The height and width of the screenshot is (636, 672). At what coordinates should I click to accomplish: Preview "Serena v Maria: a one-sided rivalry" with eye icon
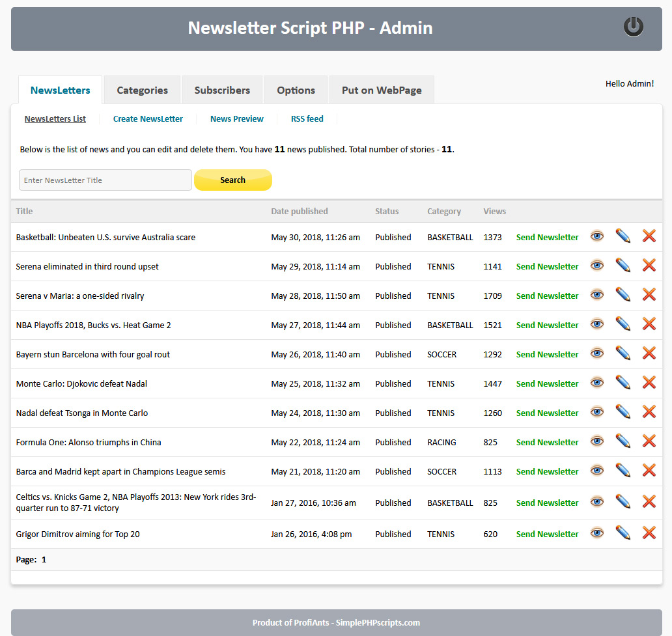pyautogui.click(x=596, y=295)
